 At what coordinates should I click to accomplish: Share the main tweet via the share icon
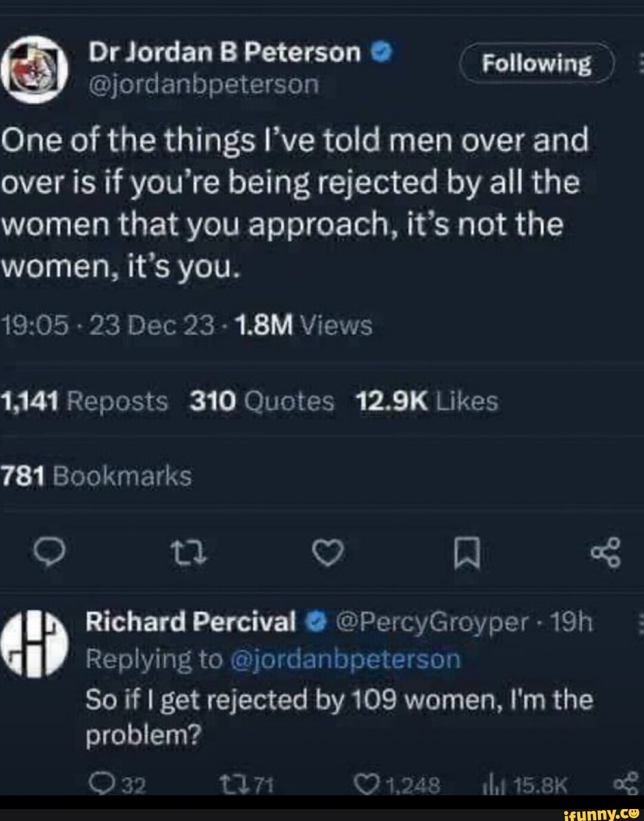(x=606, y=553)
